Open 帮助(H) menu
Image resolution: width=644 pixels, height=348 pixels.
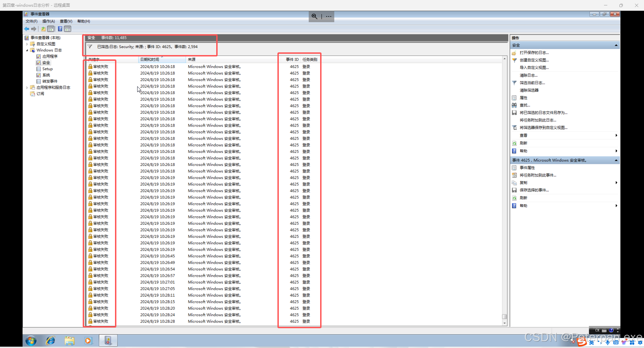point(83,21)
